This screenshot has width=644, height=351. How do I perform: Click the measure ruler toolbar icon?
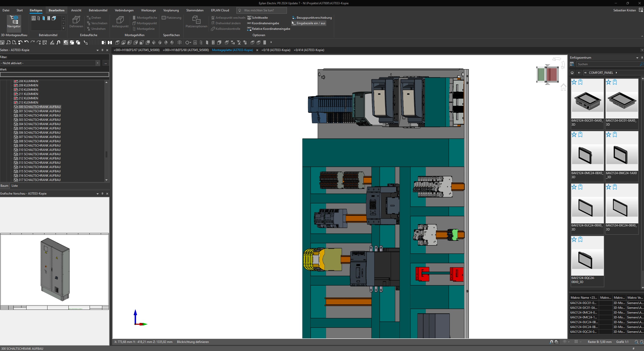pyautogui.click(x=52, y=42)
